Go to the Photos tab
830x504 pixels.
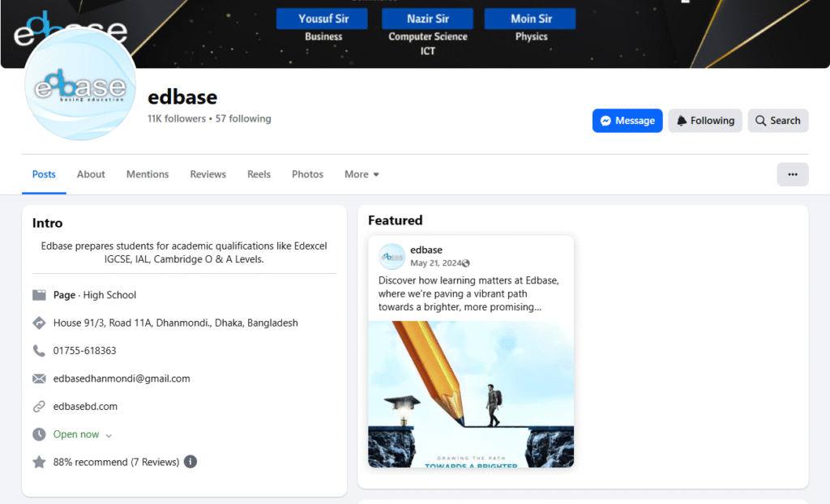pos(307,174)
